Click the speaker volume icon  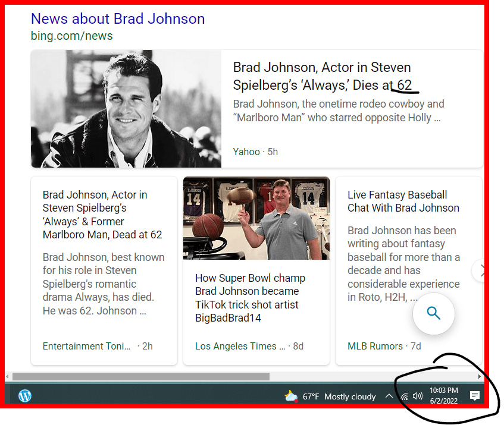point(417,396)
